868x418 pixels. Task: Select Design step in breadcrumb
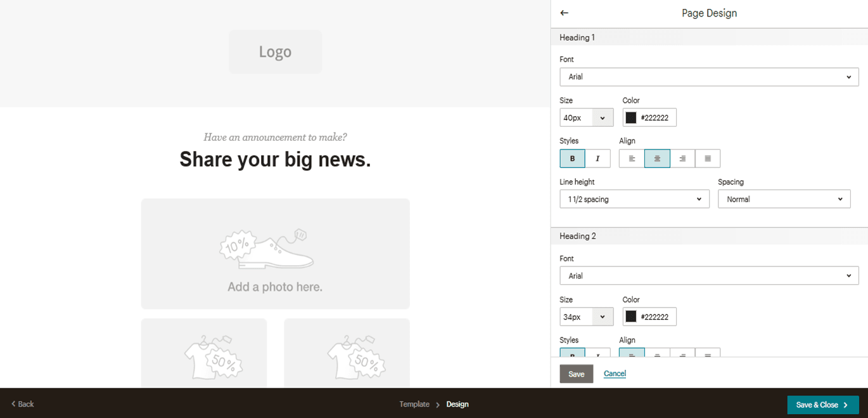457,404
